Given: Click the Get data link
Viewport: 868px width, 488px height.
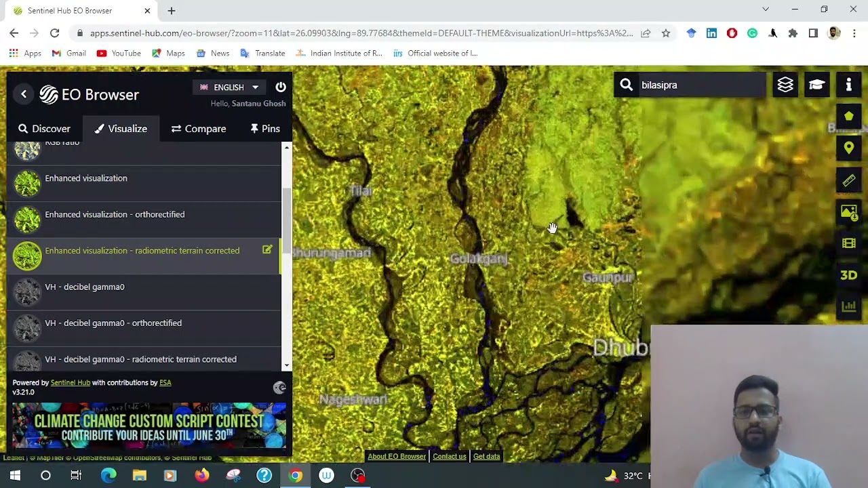Looking at the screenshot, I should [x=486, y=456].
